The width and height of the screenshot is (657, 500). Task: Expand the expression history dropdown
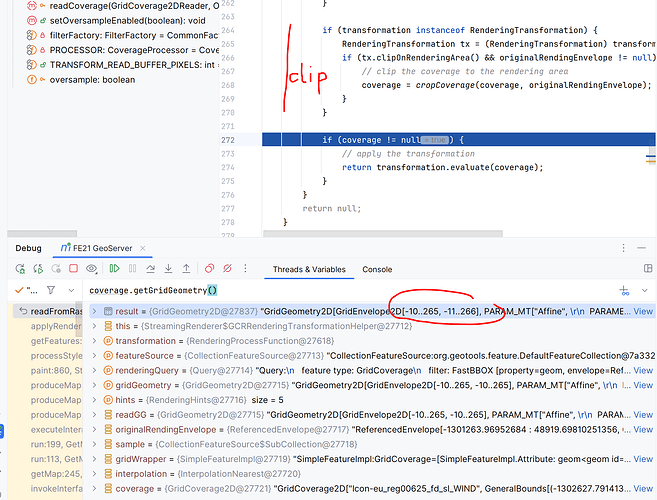click(644, 290)
